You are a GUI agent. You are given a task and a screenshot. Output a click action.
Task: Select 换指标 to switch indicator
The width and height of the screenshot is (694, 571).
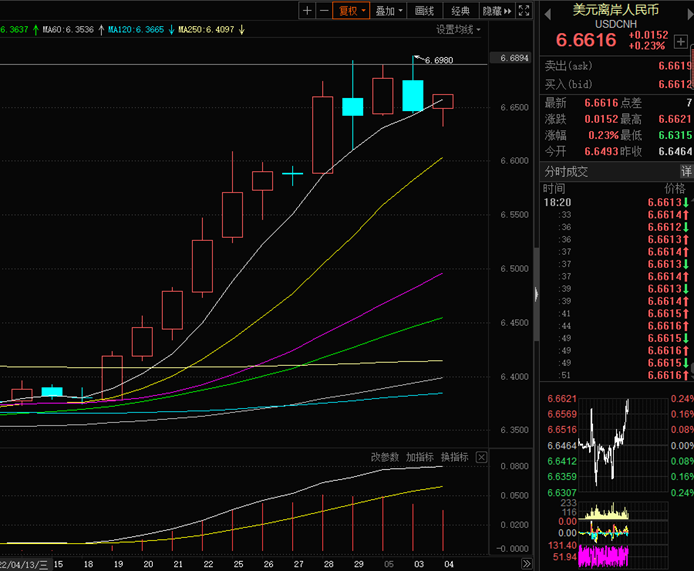[454, 457]
